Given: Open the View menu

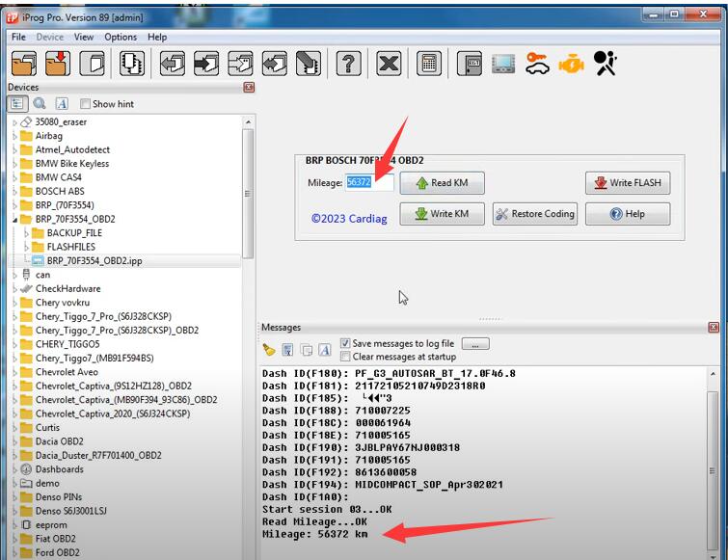Looking at the screenshot, I should [x=84, y=38].
